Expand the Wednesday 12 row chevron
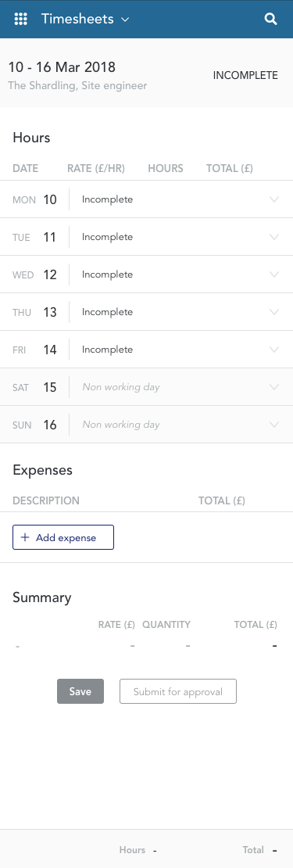The width and height of the screenshot is (293, 868). point(273,274)
